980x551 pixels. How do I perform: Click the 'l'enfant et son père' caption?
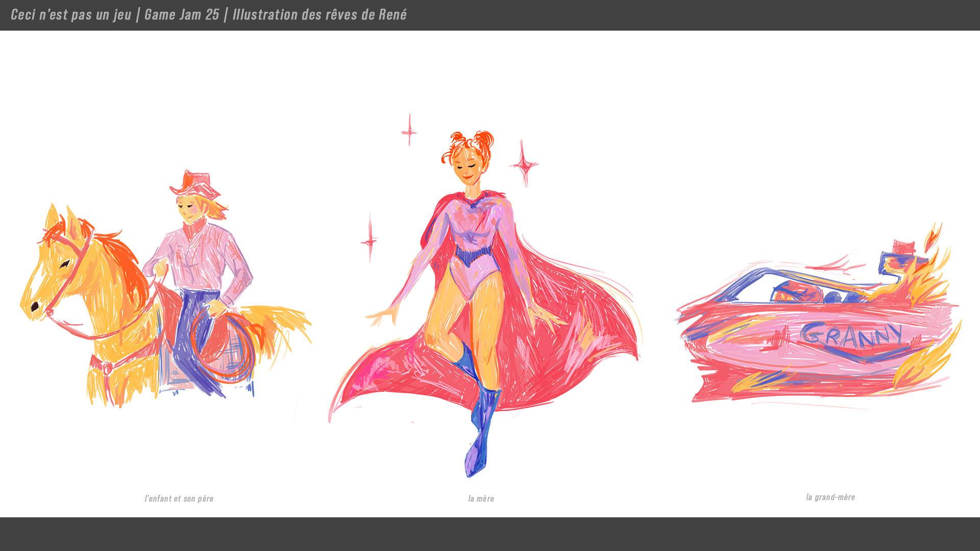point(179,498)
